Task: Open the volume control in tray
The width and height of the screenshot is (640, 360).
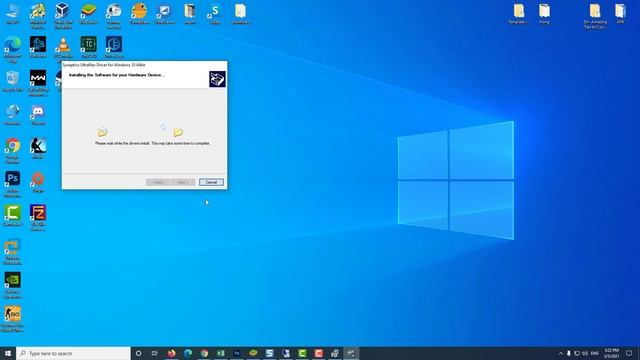Action: (585, 353)
